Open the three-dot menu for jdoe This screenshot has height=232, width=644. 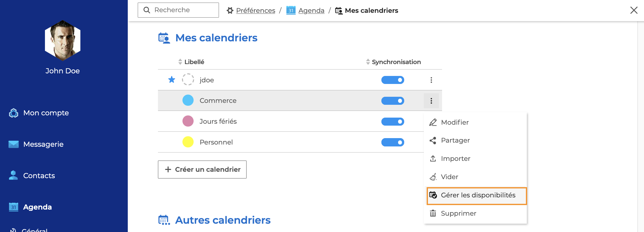(x=431, y=80)
